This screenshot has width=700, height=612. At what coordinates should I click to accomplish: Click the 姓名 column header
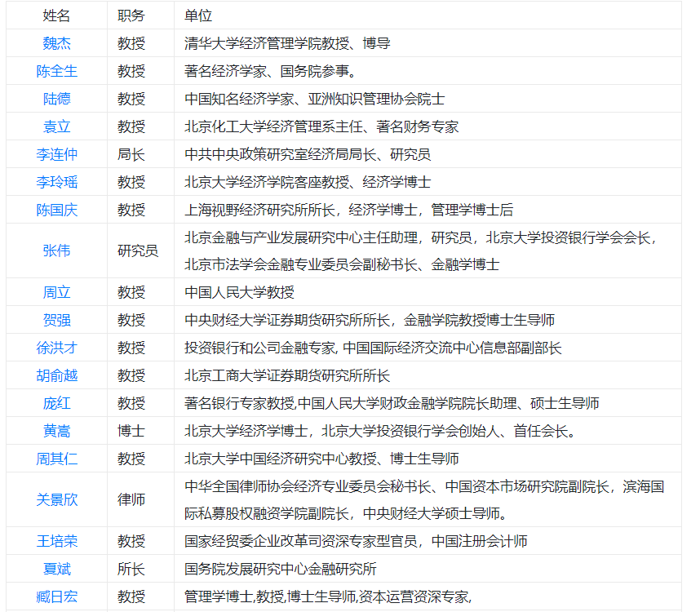(x=56, y=16)
